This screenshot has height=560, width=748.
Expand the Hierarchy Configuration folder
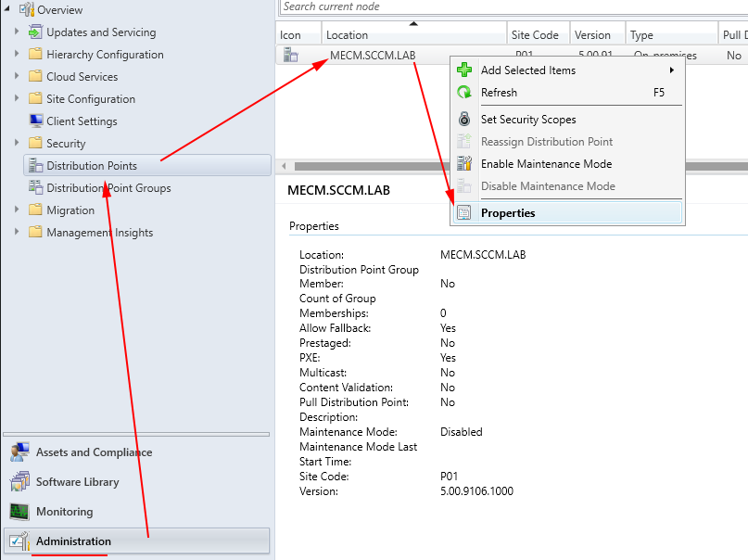click(17, 55)
